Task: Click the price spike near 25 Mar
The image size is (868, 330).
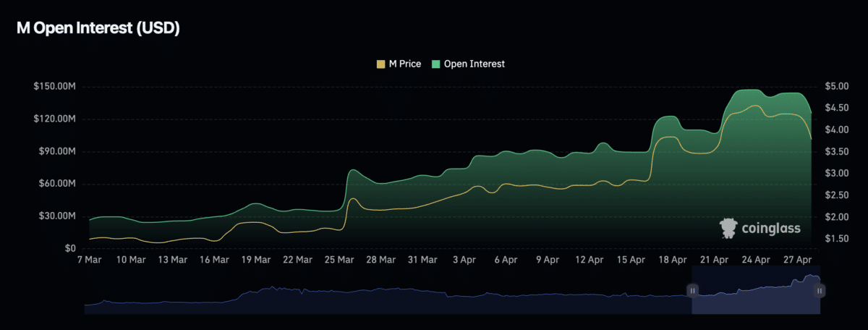Action: [x=352, y=198]
